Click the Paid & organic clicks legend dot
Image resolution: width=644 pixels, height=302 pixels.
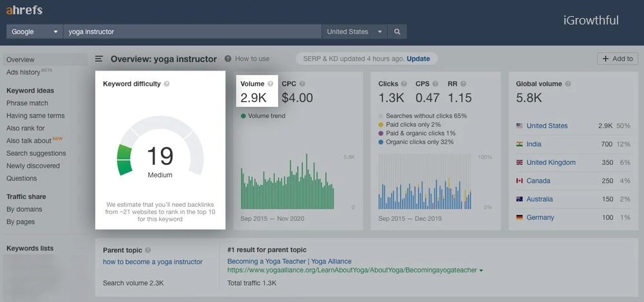coord(381,133)
